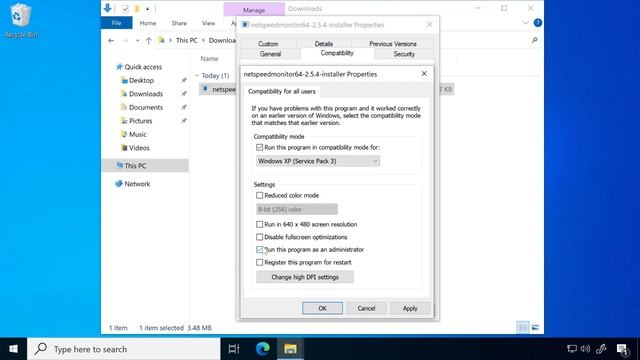The height and width of the screenshot is (360, 640).
Task: Select Quick access in navigation pane
Action: point(142,67)
